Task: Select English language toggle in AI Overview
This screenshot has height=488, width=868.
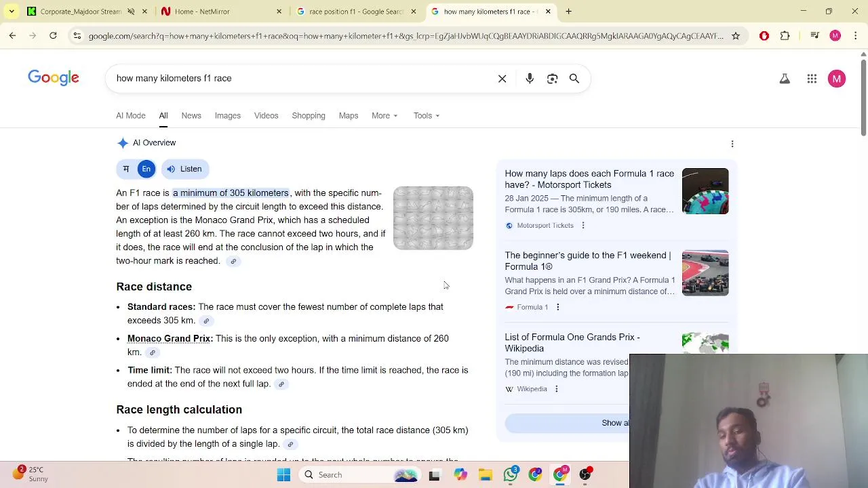Action: (146, 169)
